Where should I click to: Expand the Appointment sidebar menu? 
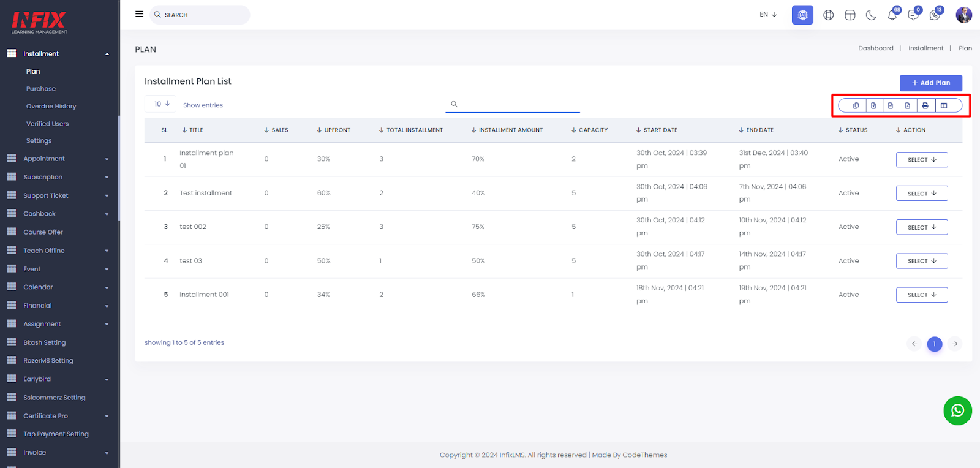(59, 159)
